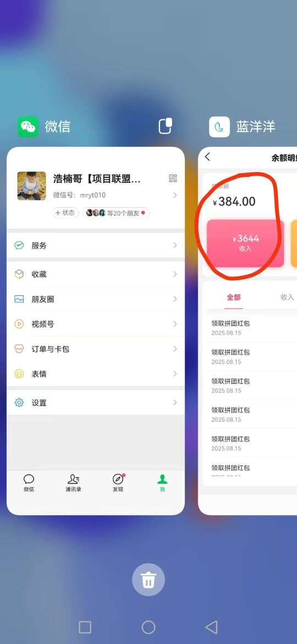The height and width of the screenshot is (644, 297).
Task: Expand the 收藏 row chevron
Action: coord(175,274)
